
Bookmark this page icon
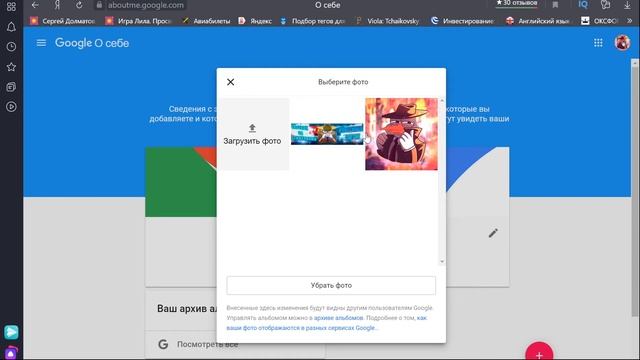click(x=555, y=5)
